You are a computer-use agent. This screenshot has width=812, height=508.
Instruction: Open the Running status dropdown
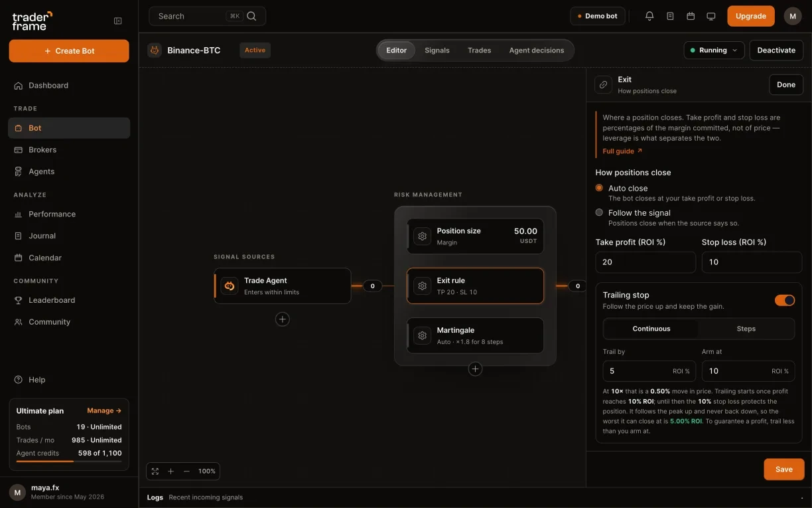713,50
